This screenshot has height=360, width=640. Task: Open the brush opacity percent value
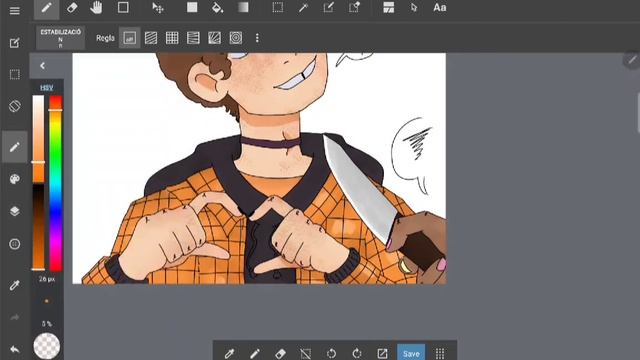47,324
